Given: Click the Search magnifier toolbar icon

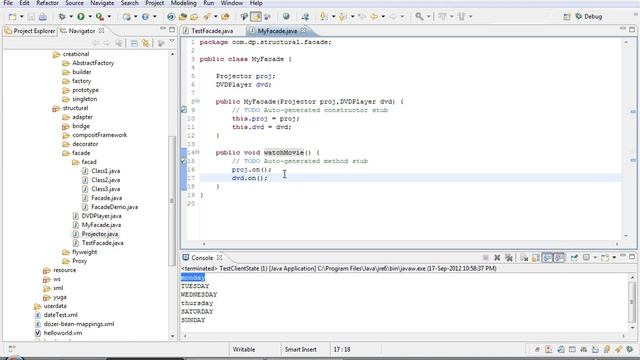Looking at the screenshot, I should (x=419, y=17).
